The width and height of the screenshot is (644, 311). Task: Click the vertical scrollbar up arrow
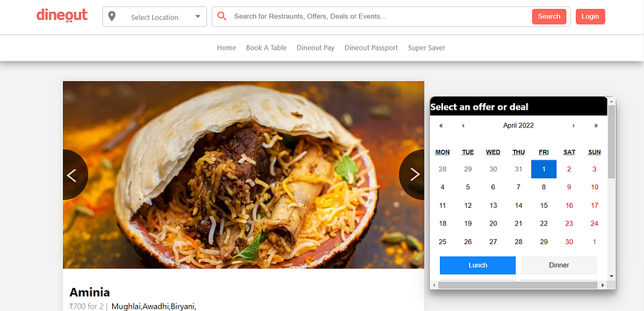[611, 101]
